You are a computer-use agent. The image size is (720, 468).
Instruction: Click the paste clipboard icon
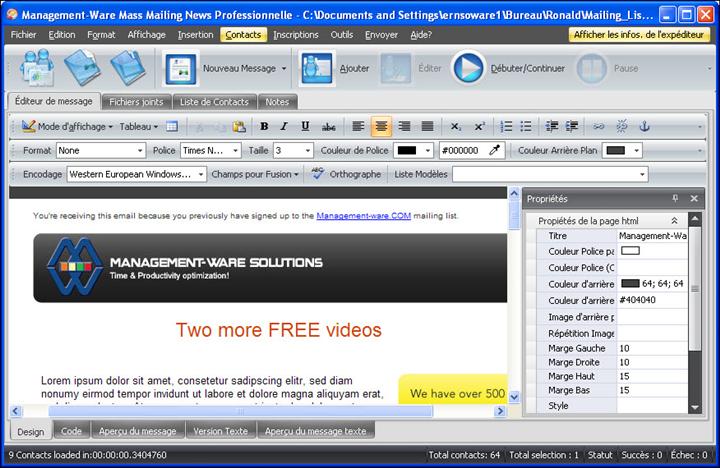pyautogui.click(x=239, y=126)
